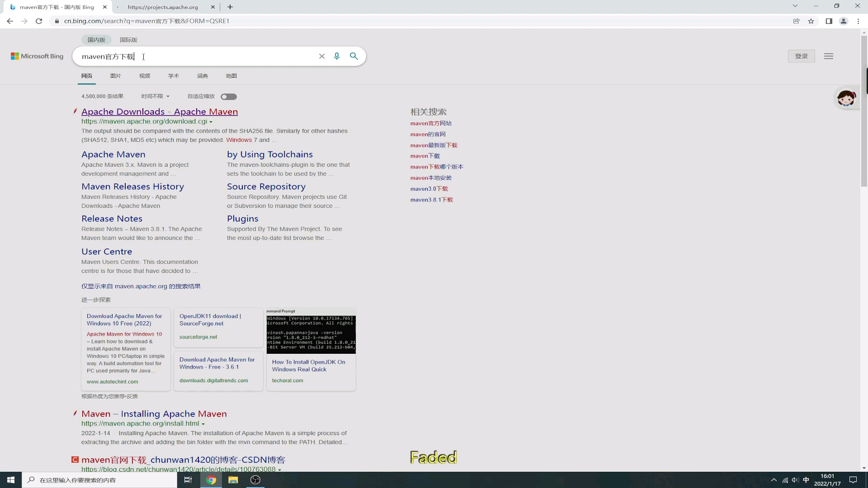The image size is (868, 488).
Task: Open the User Centre sublink
Action: pyautogui.click(x=107, y=252)
